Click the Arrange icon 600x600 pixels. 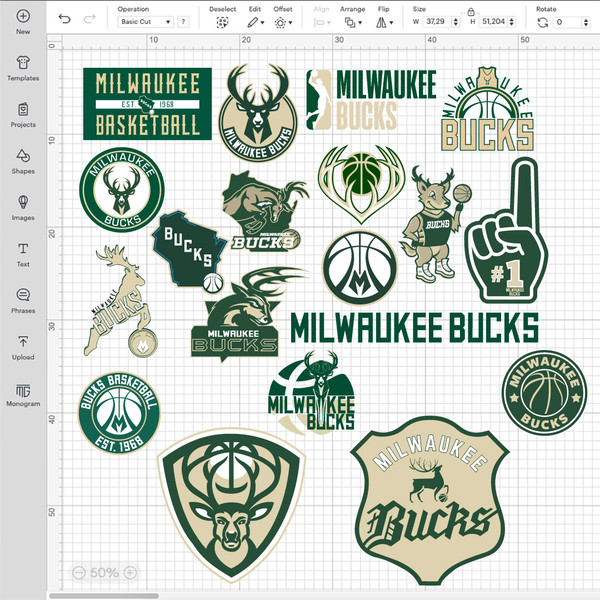click(350, 23)
